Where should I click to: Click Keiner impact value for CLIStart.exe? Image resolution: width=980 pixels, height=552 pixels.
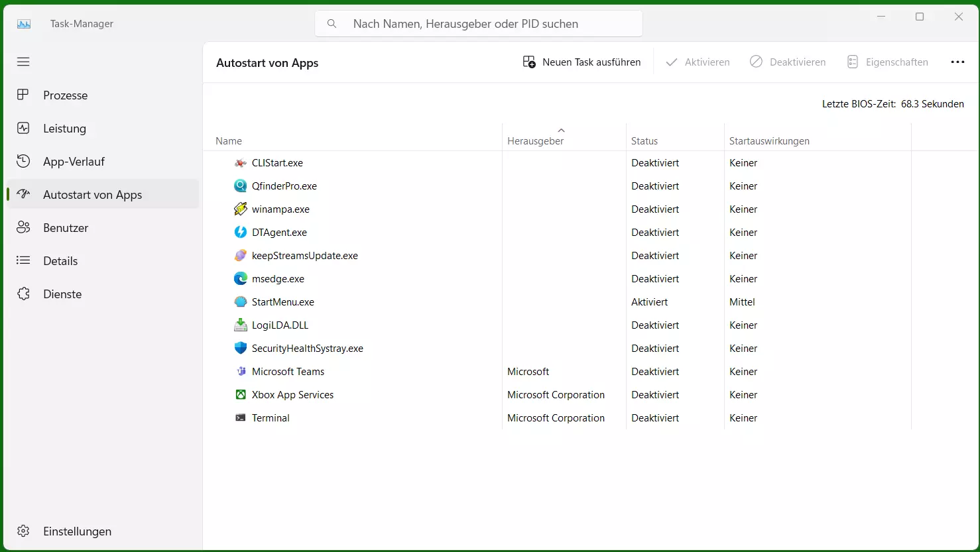pyautogui.click(x=743, y=162)
